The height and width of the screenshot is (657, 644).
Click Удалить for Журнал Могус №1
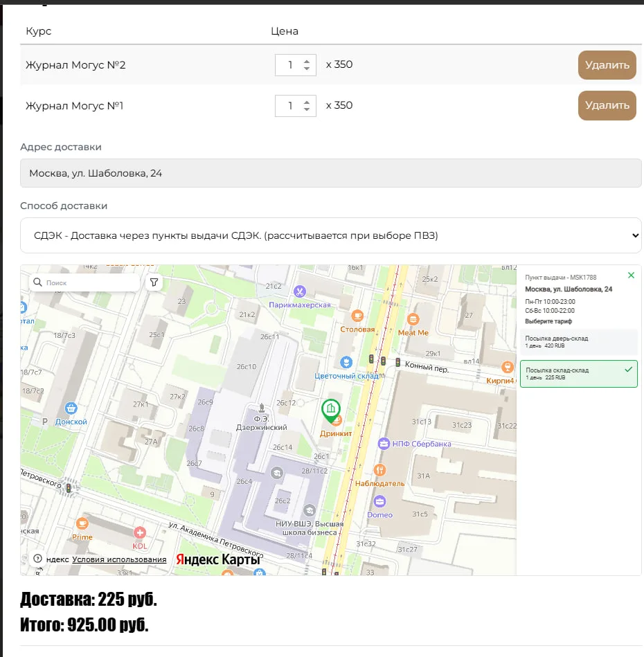pyautogui.click(x=607, y=105)
